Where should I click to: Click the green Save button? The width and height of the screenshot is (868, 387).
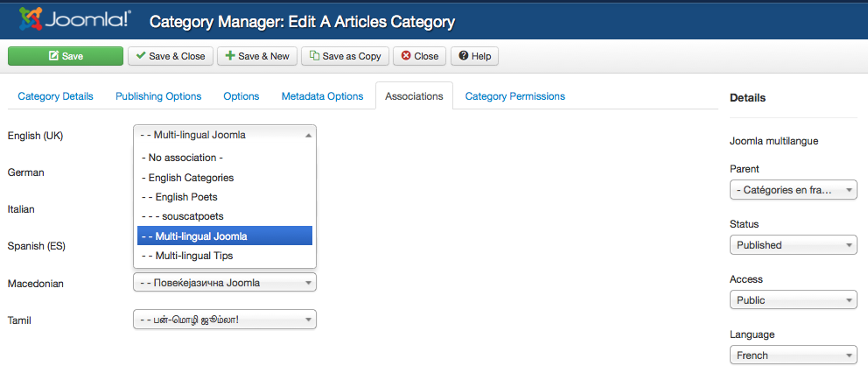[66, 56]
